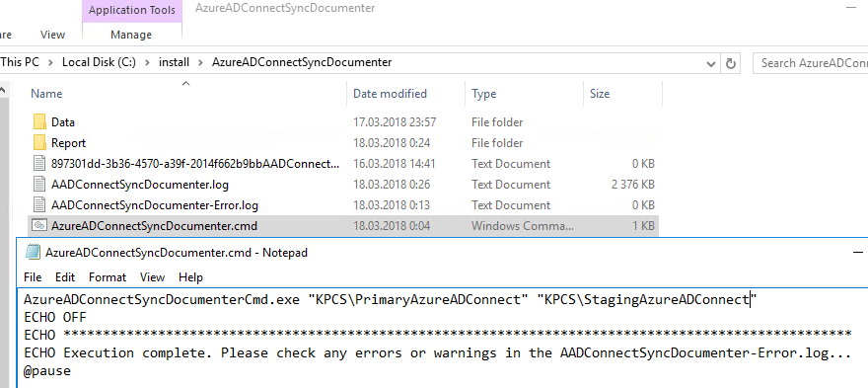Open the Data folder icon
Viewport: 868px width, 388px height.
tap(39, 122)
